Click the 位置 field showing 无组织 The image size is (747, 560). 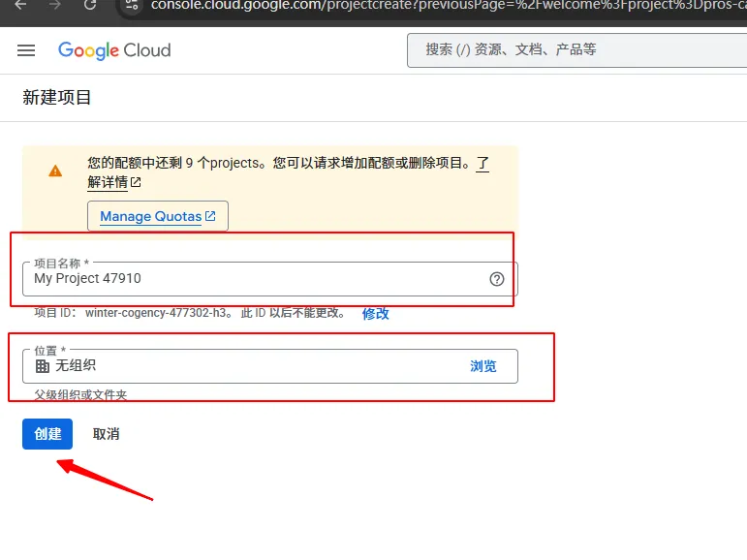242,366
